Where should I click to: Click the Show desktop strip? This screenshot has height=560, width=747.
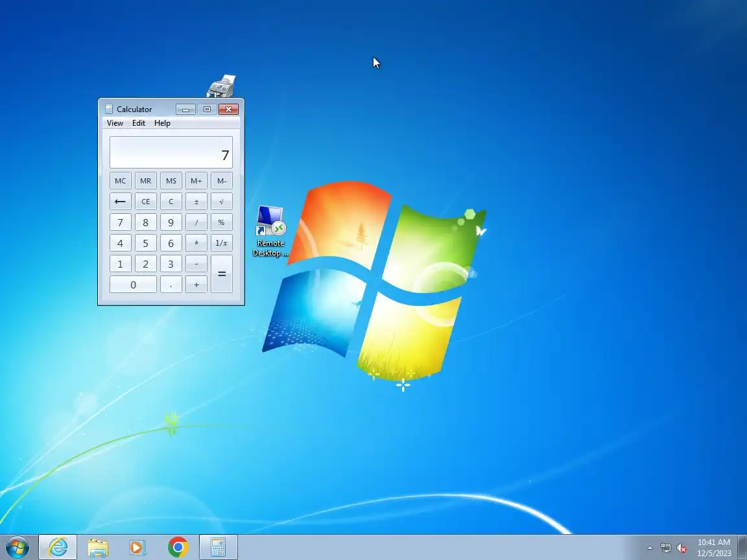click(742, 547)
